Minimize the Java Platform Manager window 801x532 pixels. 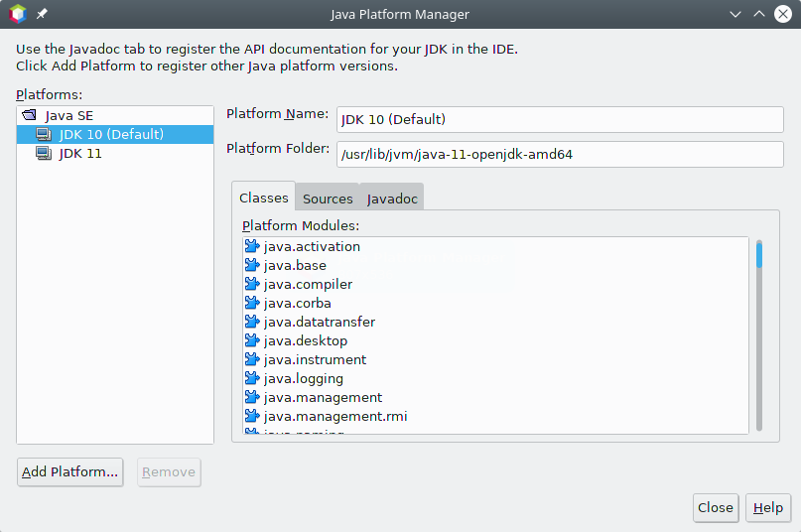735,14
